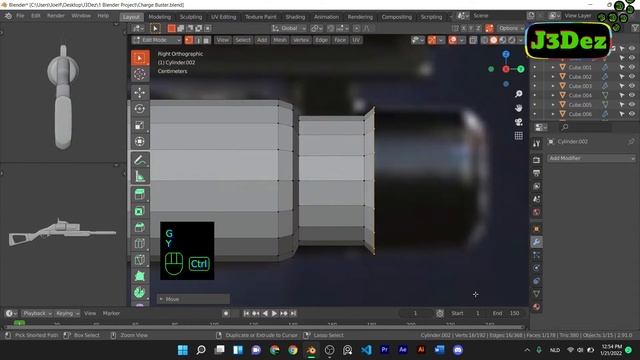Open the File menu
The height and width of the screenshot is (360, 640).
20,16
